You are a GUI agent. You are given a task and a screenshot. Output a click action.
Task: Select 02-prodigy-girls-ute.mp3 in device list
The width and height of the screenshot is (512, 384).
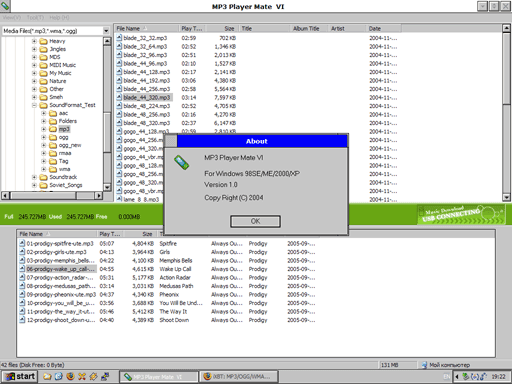tap(56, 252)
